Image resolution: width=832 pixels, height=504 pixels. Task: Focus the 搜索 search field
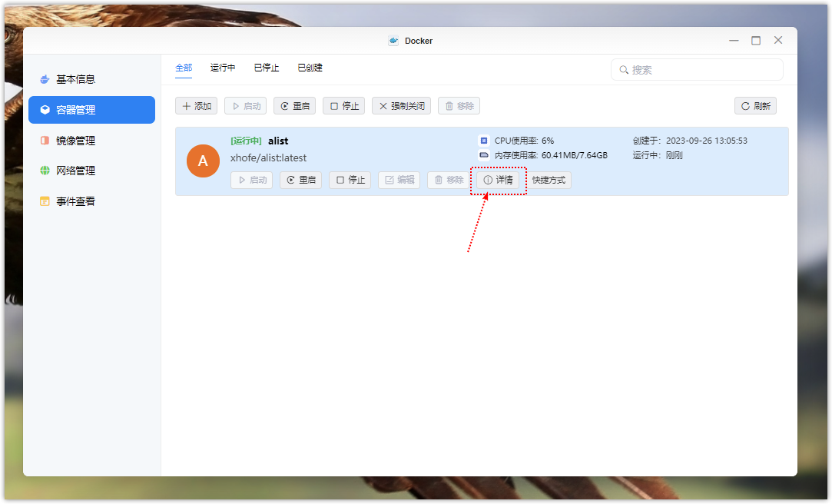(x=697, y=70)
